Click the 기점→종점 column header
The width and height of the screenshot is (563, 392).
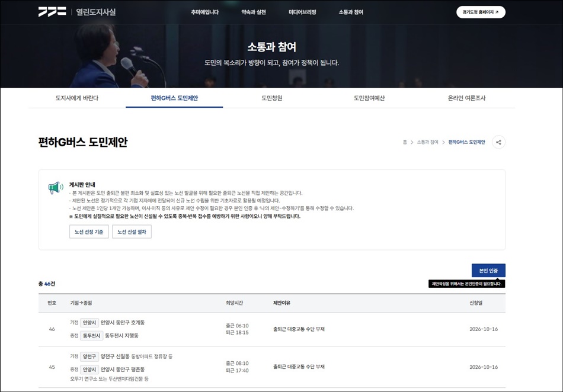81,303
